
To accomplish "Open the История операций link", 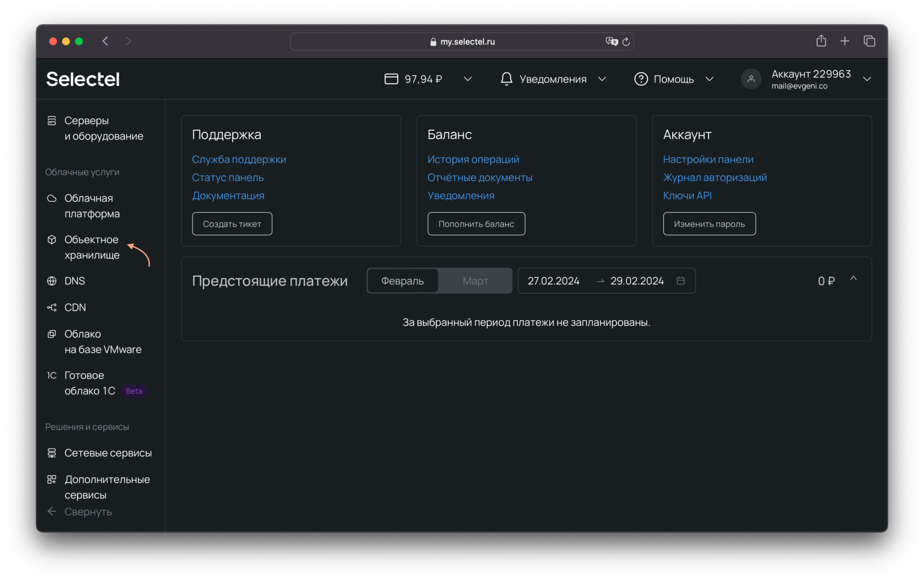I will (x=473, y=159).
